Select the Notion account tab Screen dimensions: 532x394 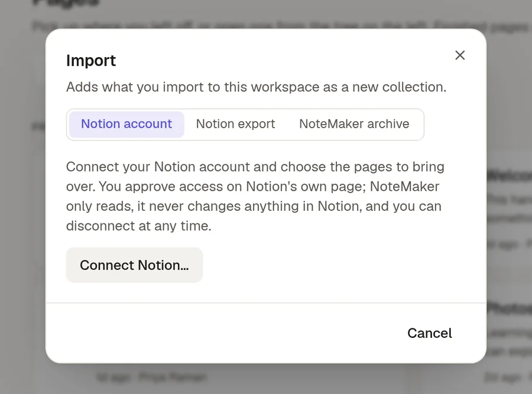point(126,124)
